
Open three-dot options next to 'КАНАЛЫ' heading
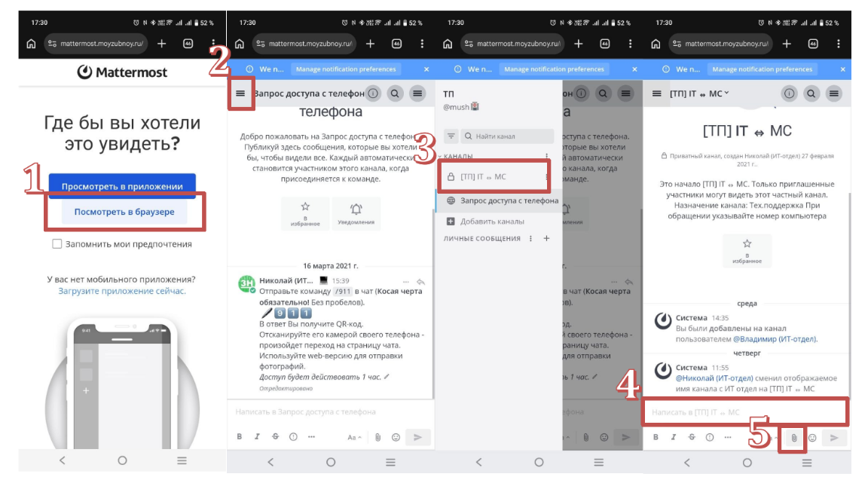point(547,157)
